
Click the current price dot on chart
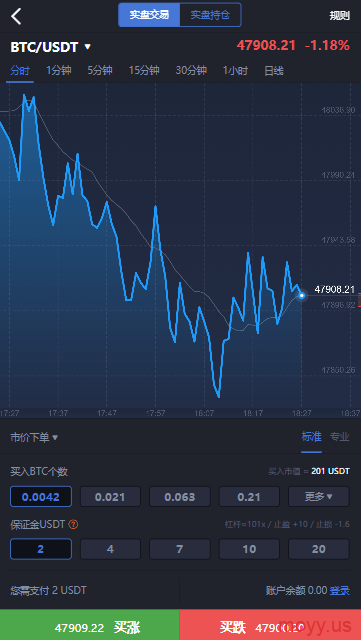[301, 295]
